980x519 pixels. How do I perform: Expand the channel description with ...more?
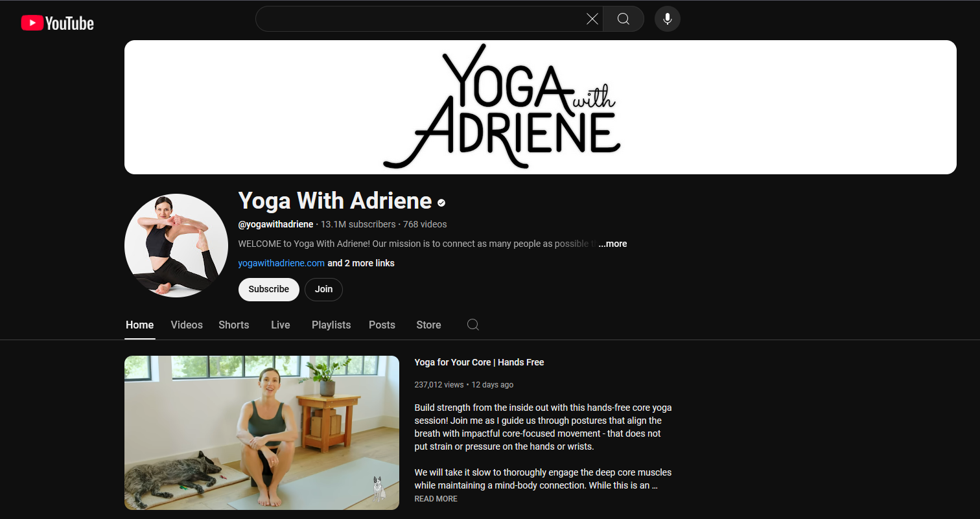612,244
